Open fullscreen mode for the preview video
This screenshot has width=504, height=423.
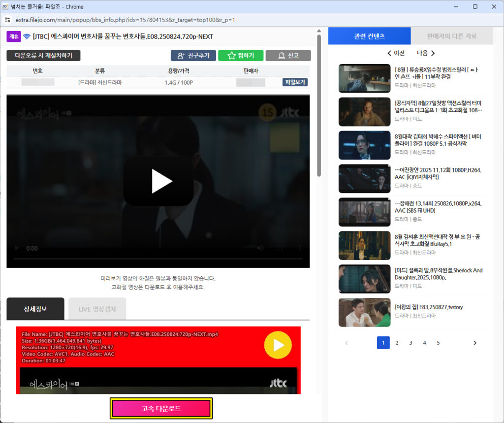pyautogui.click(x=280, y=248)
